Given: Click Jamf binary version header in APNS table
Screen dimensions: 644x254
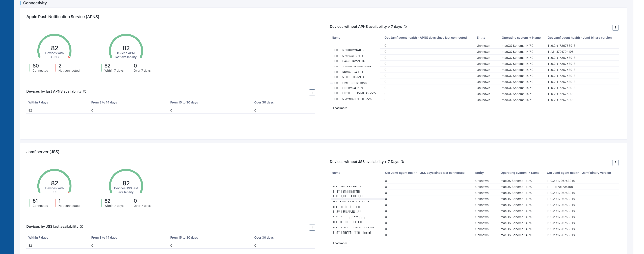Looking at the screenshot, I should [579, 38].
